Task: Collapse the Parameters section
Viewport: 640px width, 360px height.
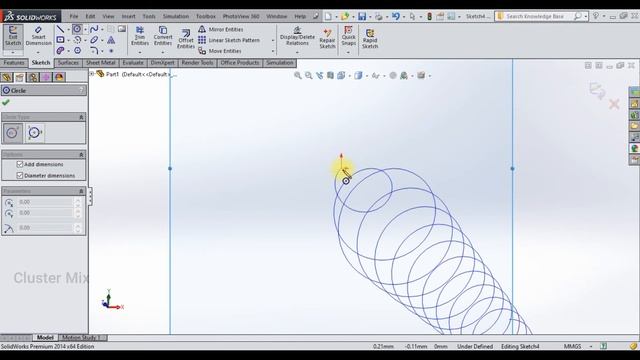Action: pos(81,191)
